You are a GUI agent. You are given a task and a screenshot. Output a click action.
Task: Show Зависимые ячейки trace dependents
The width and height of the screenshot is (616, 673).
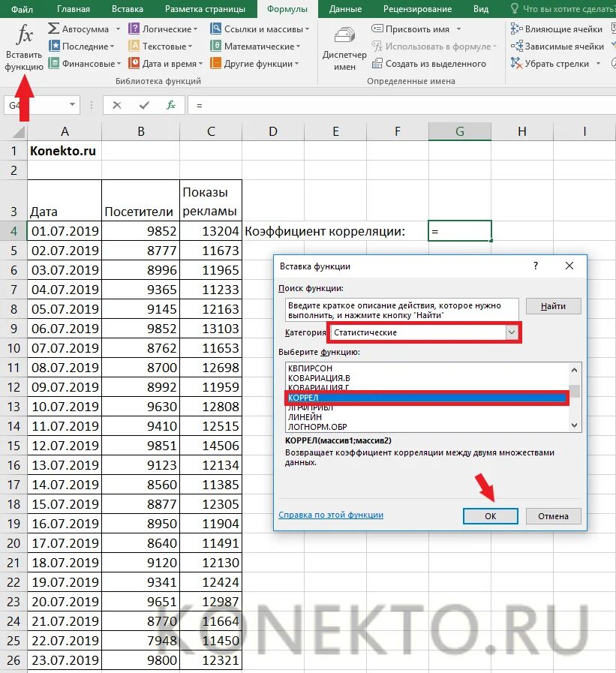[x=557, y=46]
